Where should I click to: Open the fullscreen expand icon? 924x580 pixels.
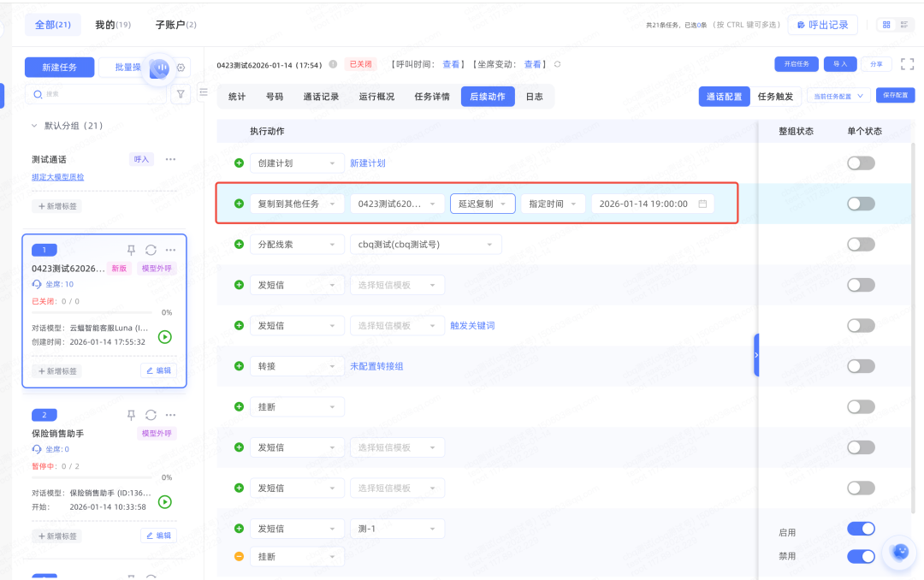pyautogui.click(x=907, y=64)
